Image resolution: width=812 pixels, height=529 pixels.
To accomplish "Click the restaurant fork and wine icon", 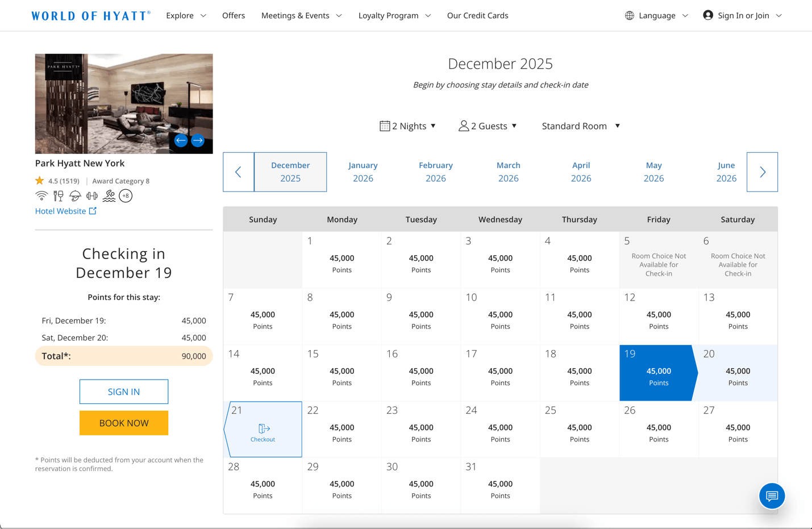I will (x=58, y=196).
